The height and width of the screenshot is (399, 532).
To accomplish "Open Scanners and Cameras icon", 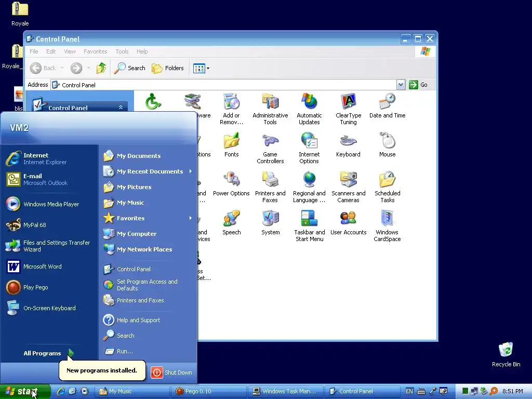I will 348,187.
